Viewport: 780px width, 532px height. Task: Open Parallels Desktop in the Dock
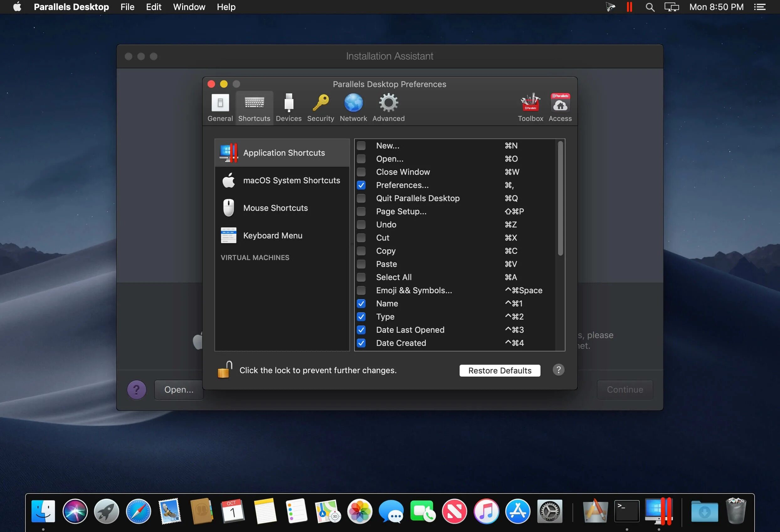point(658,512)
